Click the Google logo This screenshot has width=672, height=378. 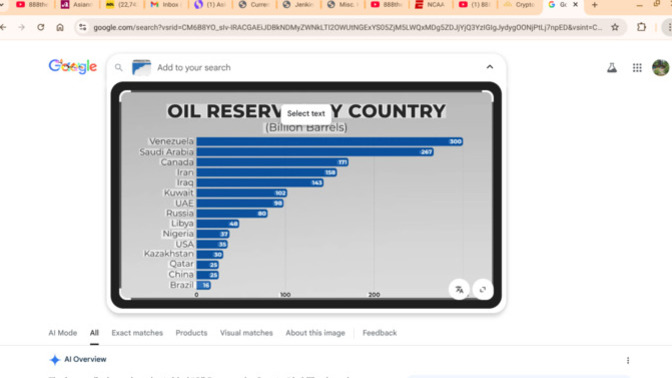72,66
